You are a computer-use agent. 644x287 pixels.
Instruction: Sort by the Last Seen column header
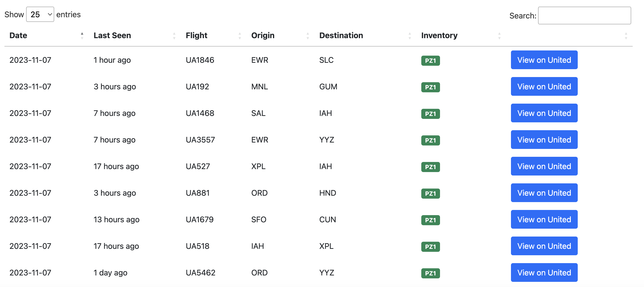pos(112,35)
